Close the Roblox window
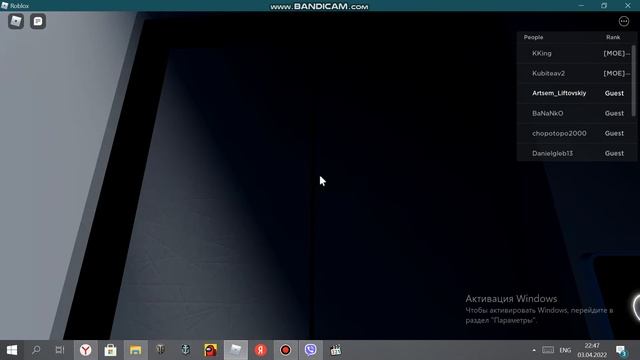 coord(628,5)
